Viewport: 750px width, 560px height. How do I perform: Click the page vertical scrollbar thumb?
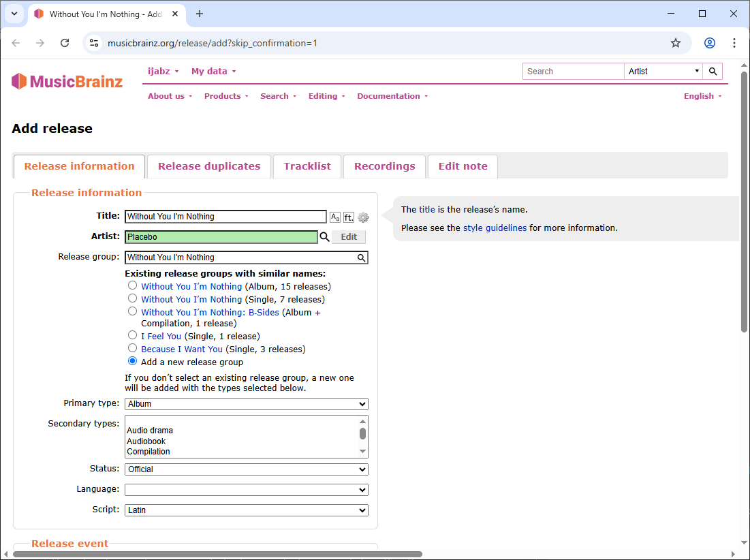coord(744,202)
